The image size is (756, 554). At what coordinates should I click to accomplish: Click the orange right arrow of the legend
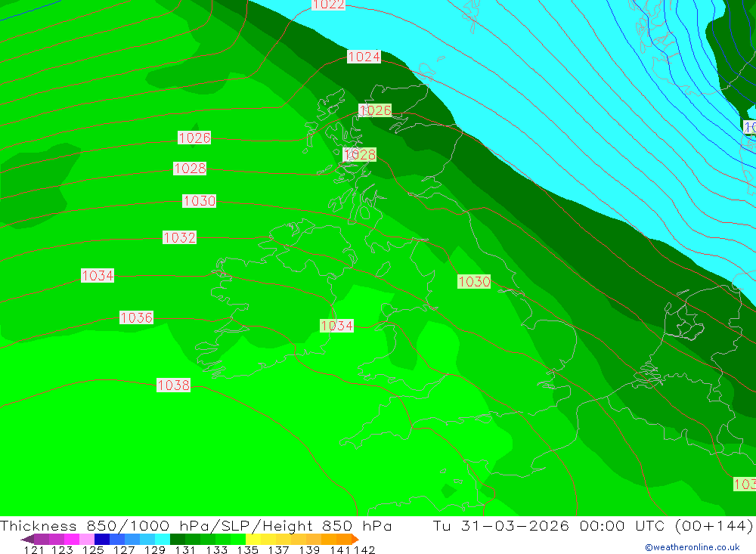(355, 539)
